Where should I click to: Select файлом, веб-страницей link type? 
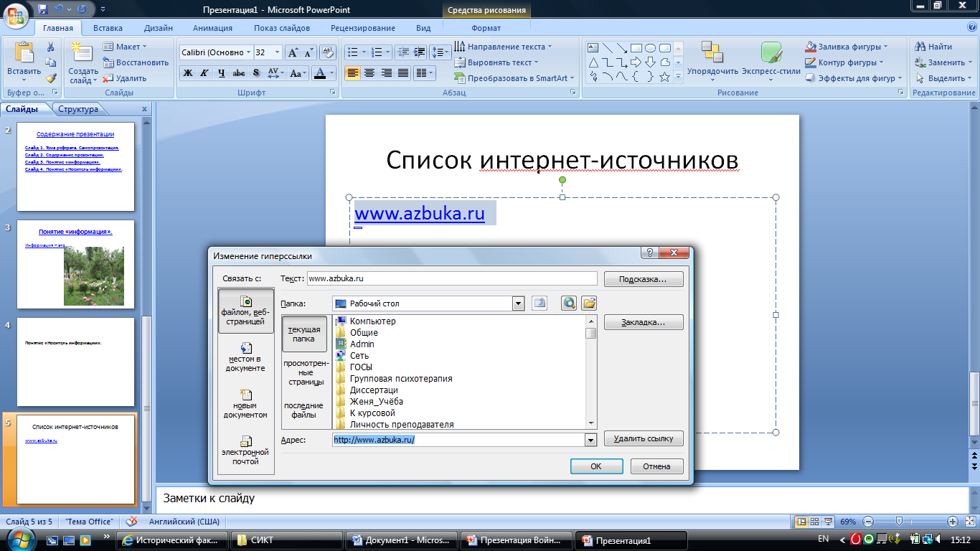click(246, 311)
